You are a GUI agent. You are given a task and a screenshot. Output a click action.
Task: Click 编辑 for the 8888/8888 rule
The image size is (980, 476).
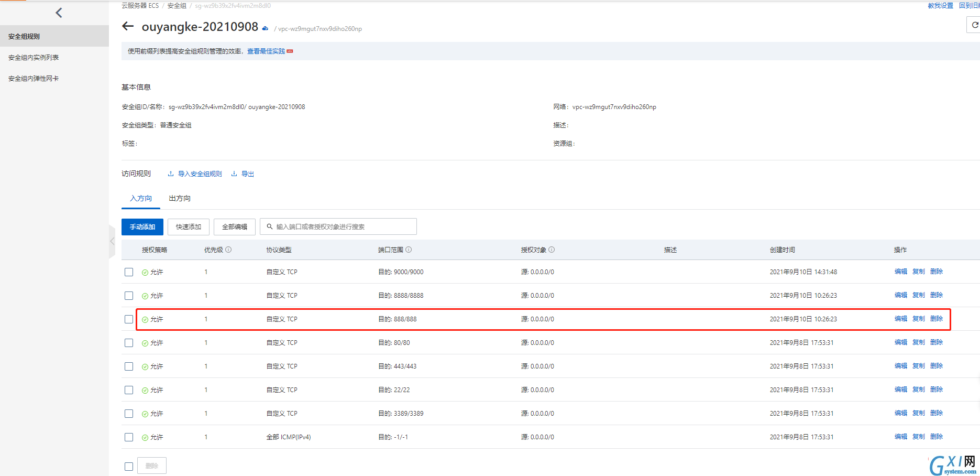(x=901, y=295)
